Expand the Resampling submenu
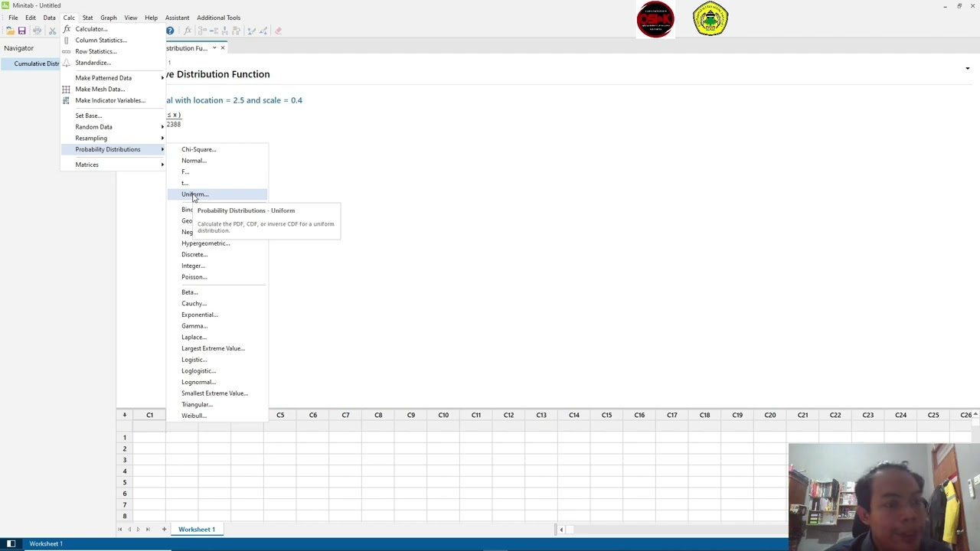980x551 pixels. (x=113, y=138)
